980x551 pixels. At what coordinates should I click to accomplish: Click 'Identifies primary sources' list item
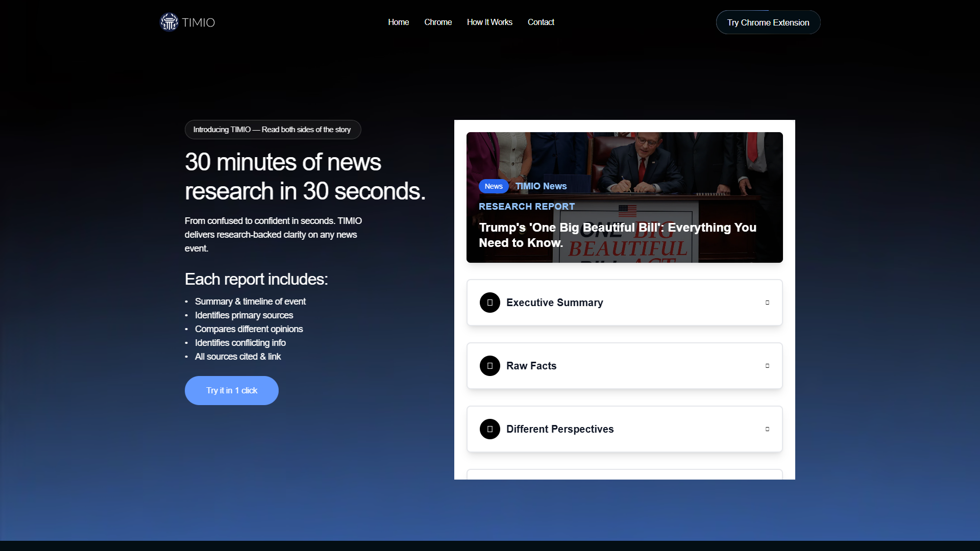[244, 315]
